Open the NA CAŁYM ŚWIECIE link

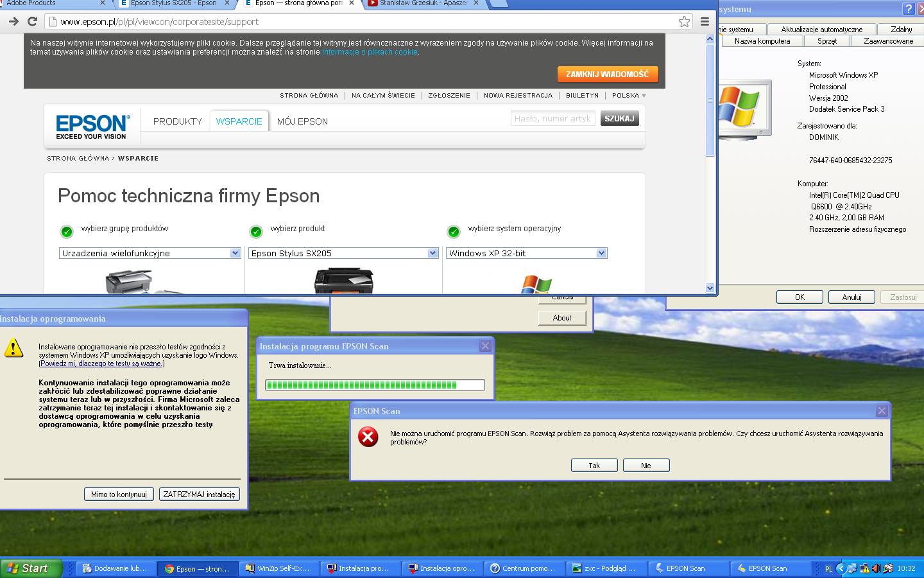(x=383, y=96)
